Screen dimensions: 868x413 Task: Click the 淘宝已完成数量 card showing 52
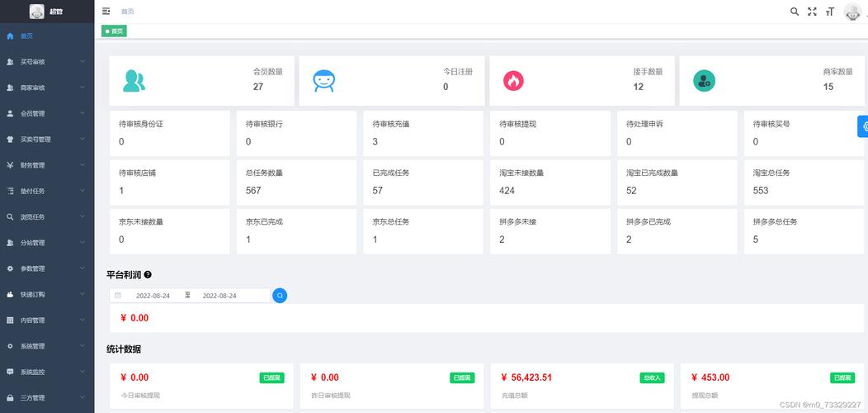pos(677,183)
